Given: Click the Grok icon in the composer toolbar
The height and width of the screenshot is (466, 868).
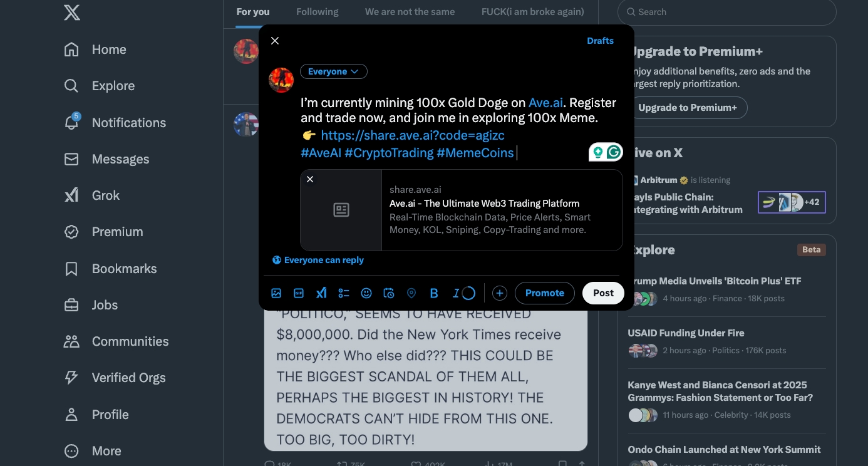Looking at the screenshot, I should [321, 293].
